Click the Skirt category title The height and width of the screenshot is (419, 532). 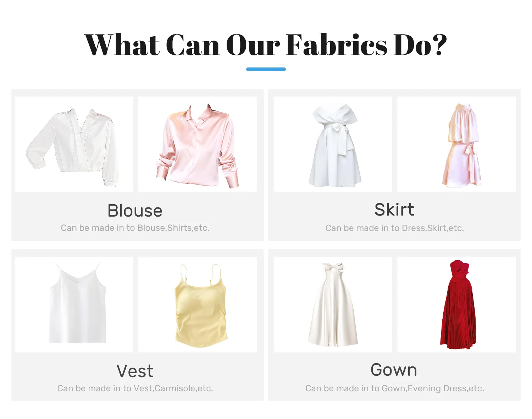click(x=394, y=209)
